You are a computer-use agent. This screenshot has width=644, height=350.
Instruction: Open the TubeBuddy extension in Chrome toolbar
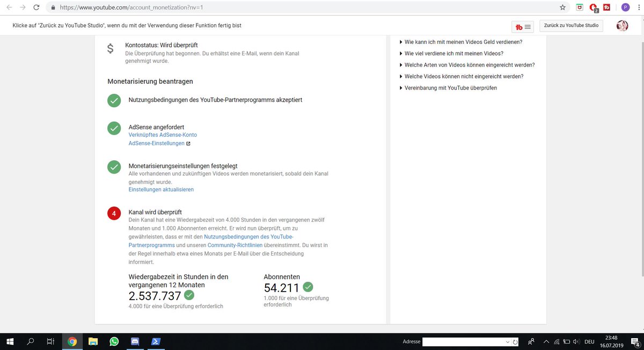click(x=607, y=8)
